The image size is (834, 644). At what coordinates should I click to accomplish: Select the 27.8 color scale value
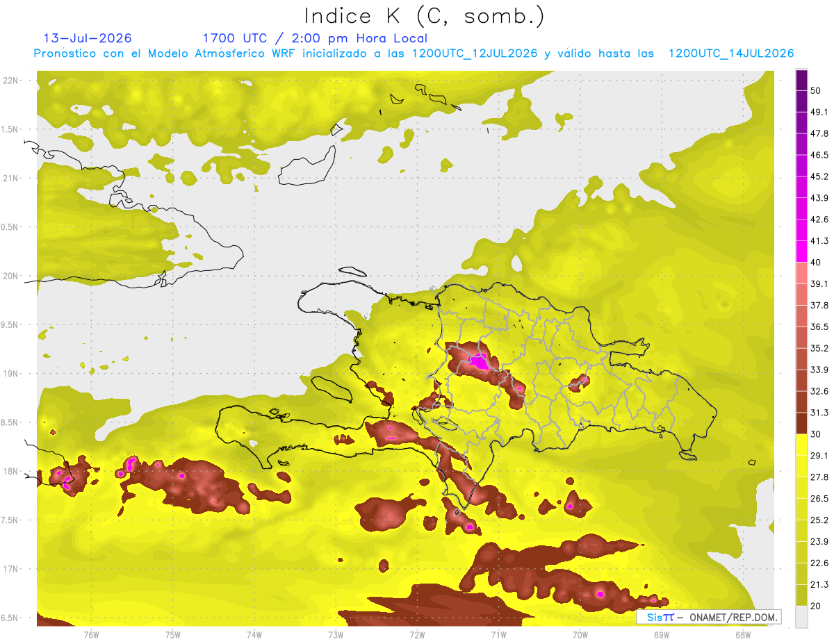point(819,477)
